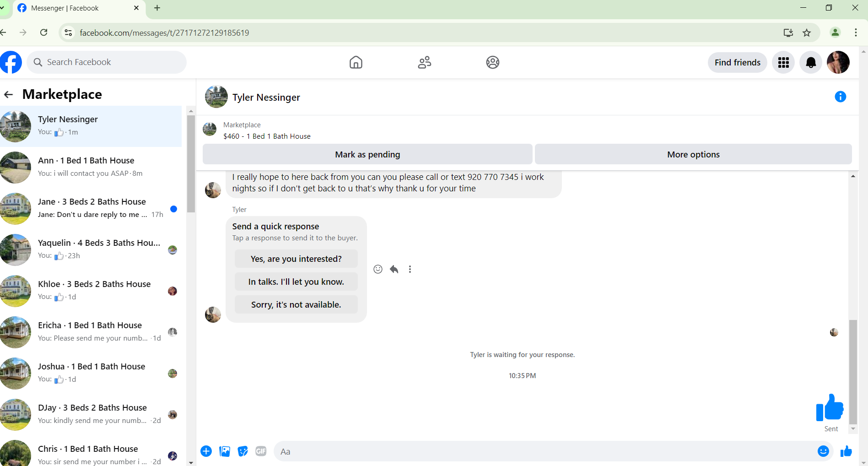This screenshot has height=466, width=868.
Task: Bookmark this page with the star icon
Action: [807, 33]
